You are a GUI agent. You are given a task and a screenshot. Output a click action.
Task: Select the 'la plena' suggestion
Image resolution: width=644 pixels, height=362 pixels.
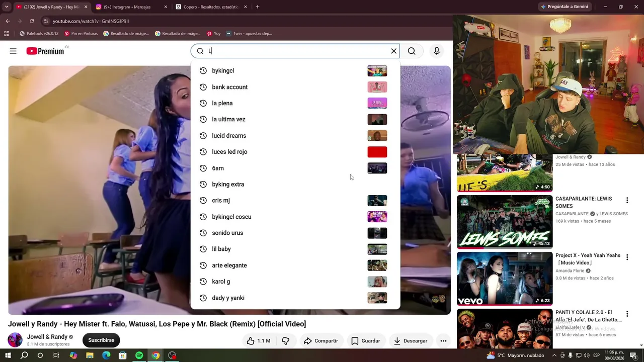coord(295,103)
